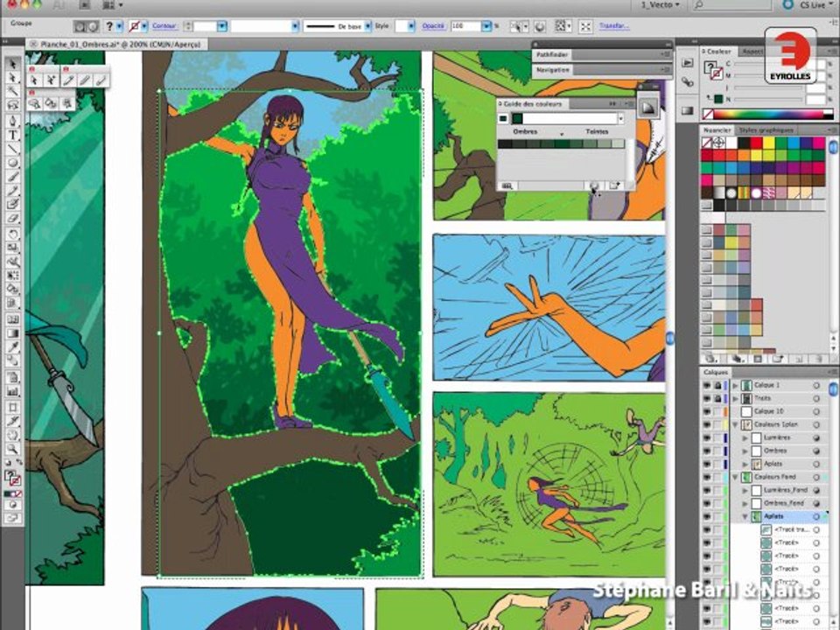
Task: Hide the Ombres_Fond sublayer
Action: pyautogui.click(x=707, y=504)
